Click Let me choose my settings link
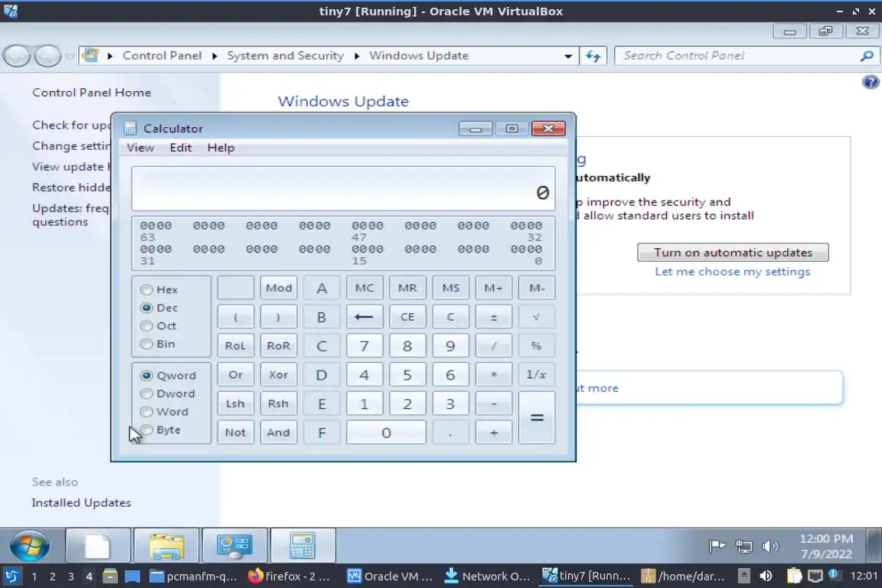This screenshot has height=588, width=882. 733,272
